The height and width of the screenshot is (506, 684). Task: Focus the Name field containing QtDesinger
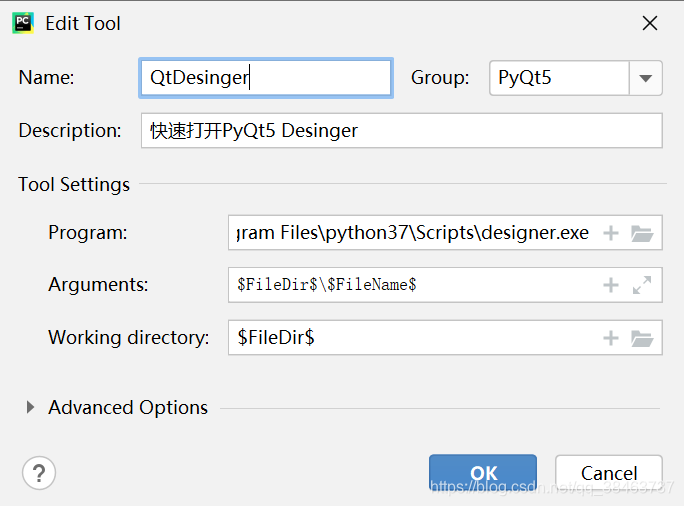[x=266, y=78]
